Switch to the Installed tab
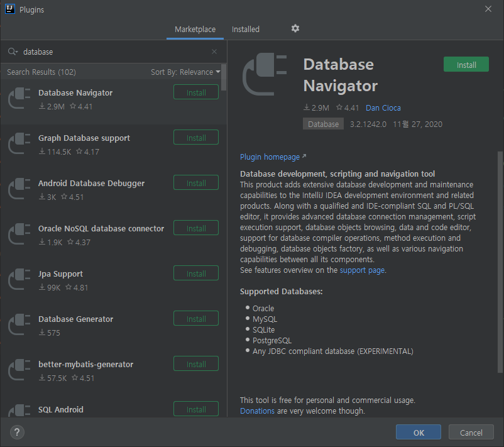The width and height of the screenshot is (504, 447). (x=246, y=30)
